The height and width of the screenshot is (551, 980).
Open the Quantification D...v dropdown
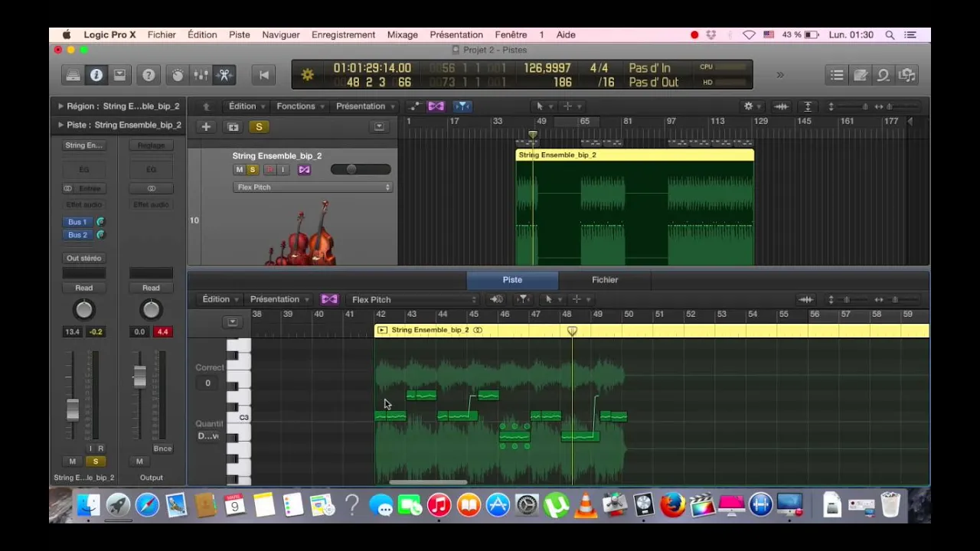[x=208, y=436]
